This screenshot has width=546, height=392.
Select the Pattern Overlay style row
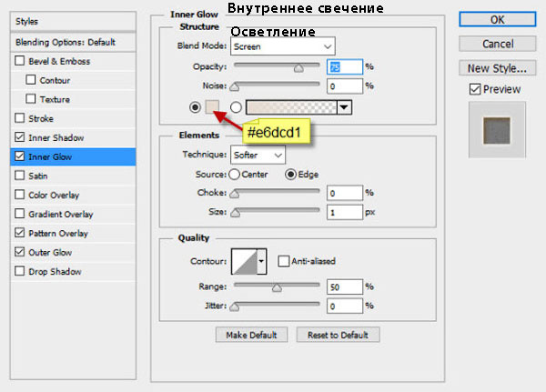pos(73,233)
